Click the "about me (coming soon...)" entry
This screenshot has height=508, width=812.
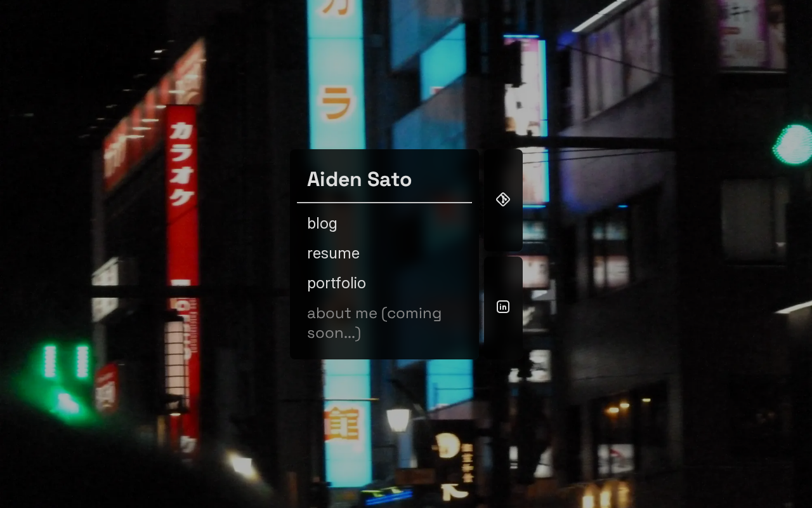(x=374, y=323)
